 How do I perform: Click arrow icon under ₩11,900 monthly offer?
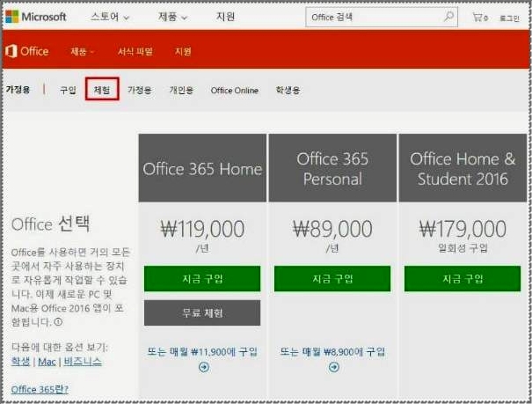[204, 367]
